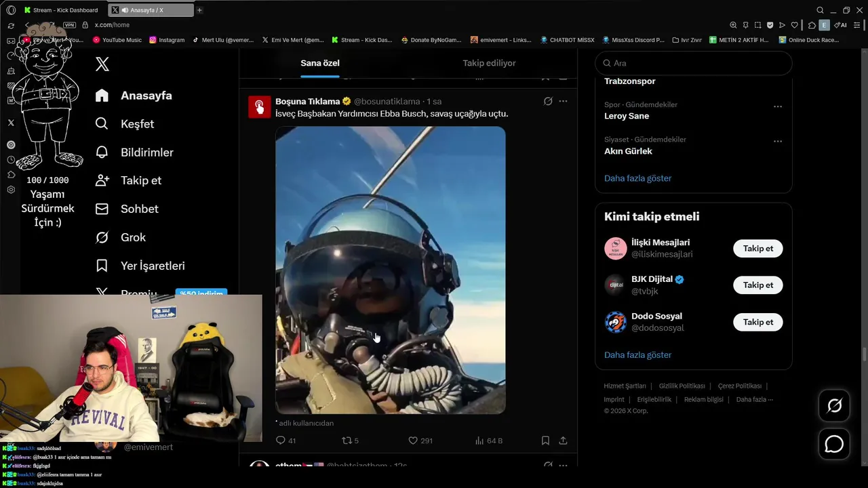Open the E profile badge in toolbar
This screenshot has height=488, width=868.
point(824,25)
